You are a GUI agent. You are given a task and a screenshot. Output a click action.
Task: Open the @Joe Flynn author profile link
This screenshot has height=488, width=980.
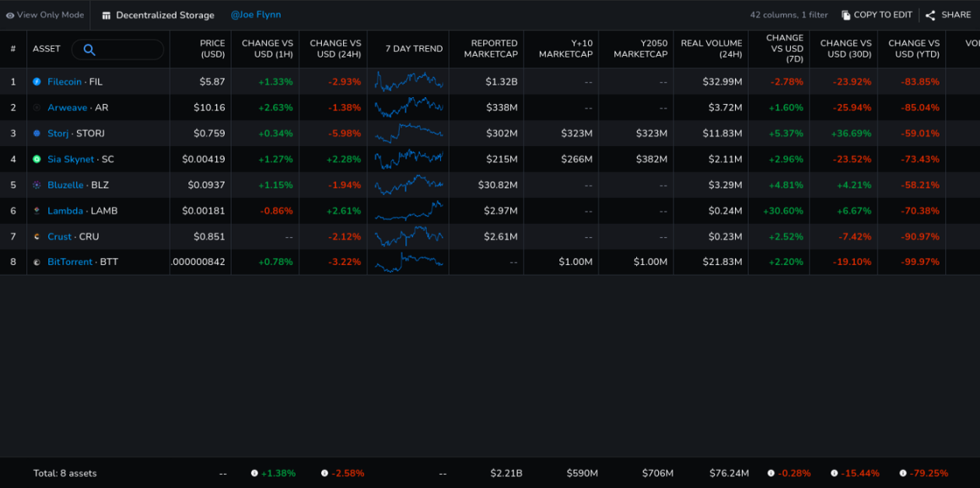[256, 15]
